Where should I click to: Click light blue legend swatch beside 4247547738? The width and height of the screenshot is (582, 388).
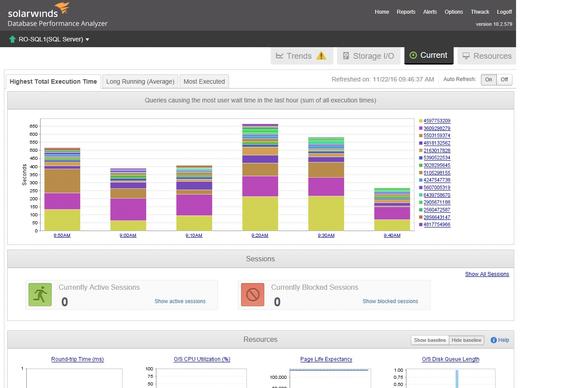pos(421,180)
